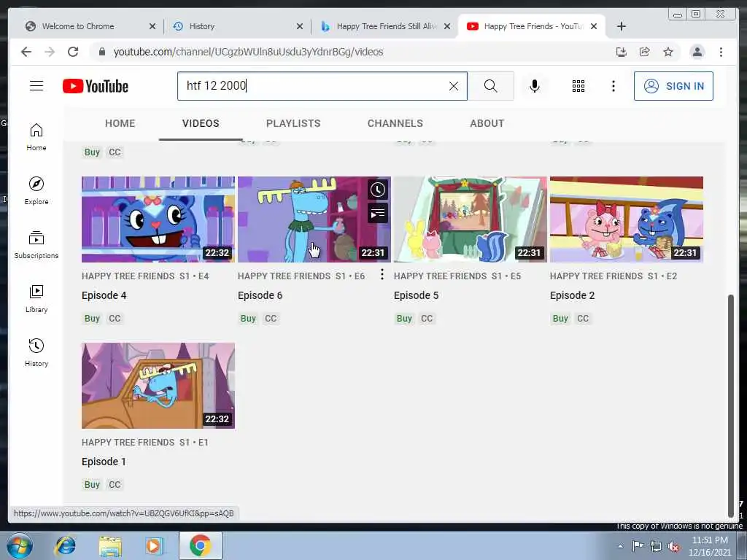747x560 pixels.
Task: Open the Chrome profile avatar
Action: [x=697, y=52]
